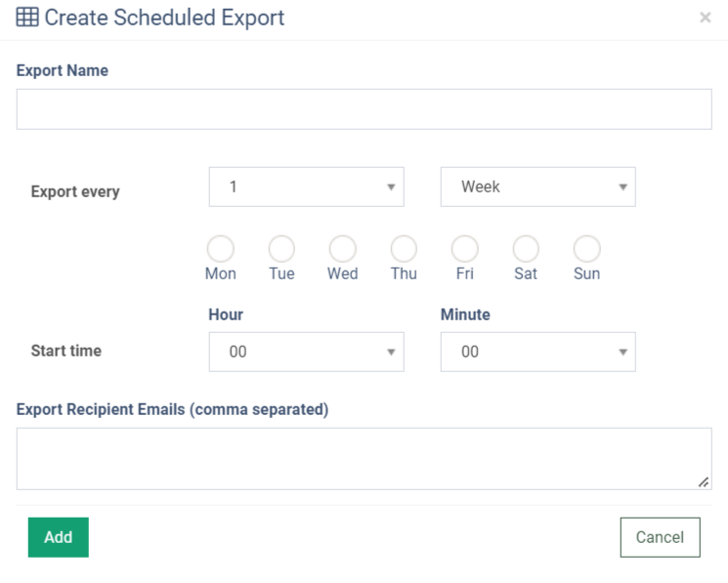Open the export interval number dropdown

[306, 187]
